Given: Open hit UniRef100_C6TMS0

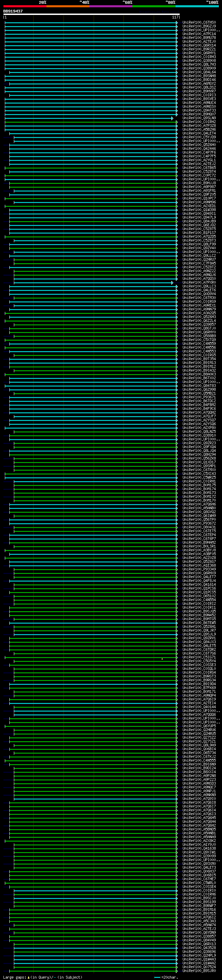Looking at the screenshot, I should (199, 23).
